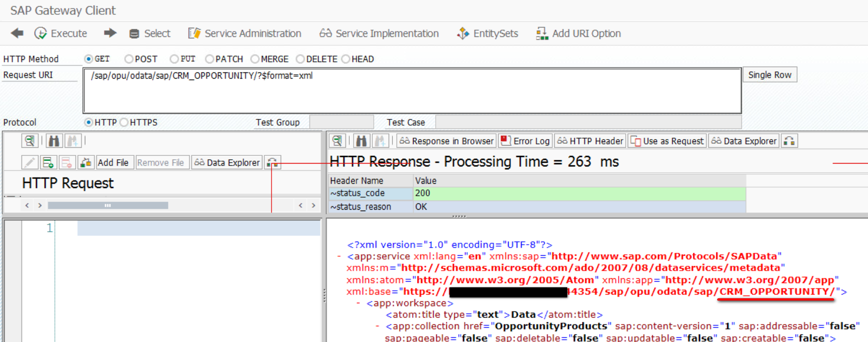Open the Select request toolbar item
The height and width of the screenshot is (342, 868).
(x=150, y=34)
